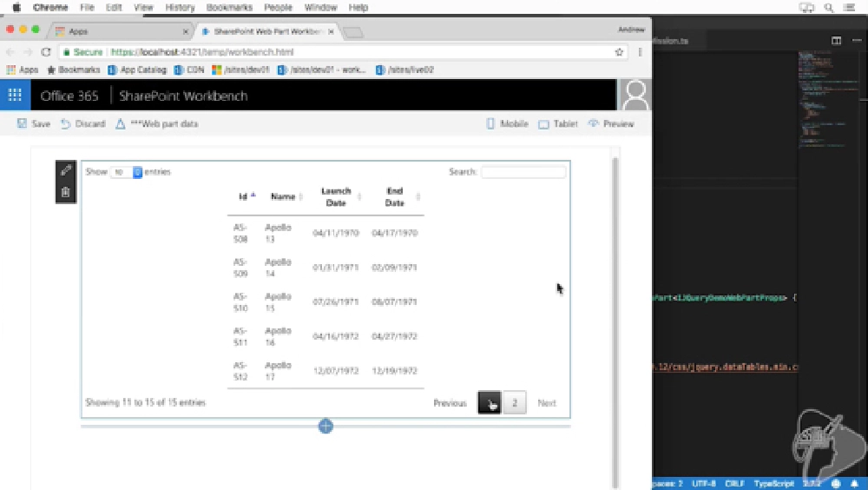This screenshot has height=490, width=868.
Task: Click the notifications bell in VS Code status bar
Action: 854,483
